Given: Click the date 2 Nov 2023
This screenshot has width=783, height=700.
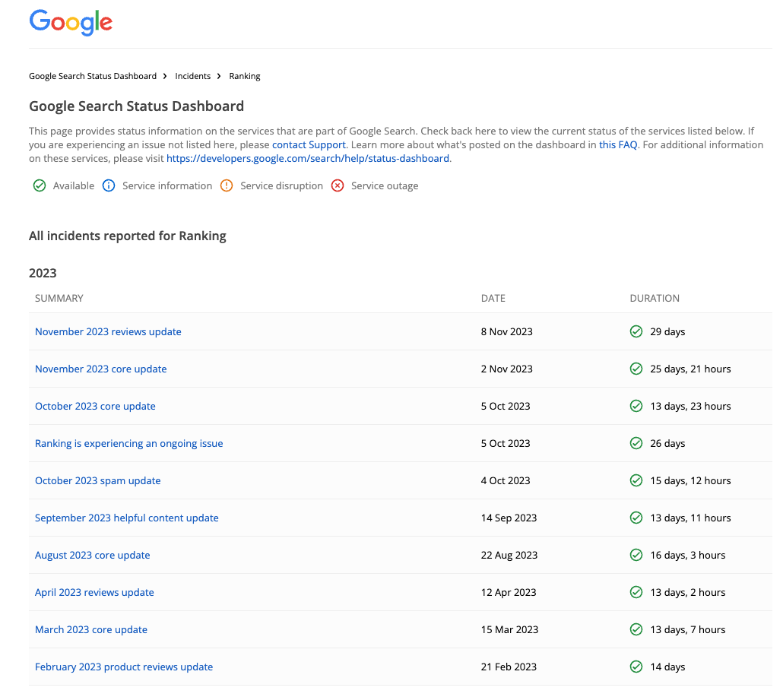Looking at the screenshot, I should (507, 369).
